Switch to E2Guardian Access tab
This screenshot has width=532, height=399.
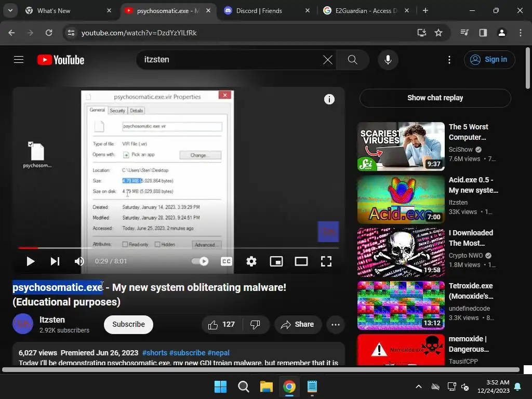pyautogui.click(x=366, y=10)
